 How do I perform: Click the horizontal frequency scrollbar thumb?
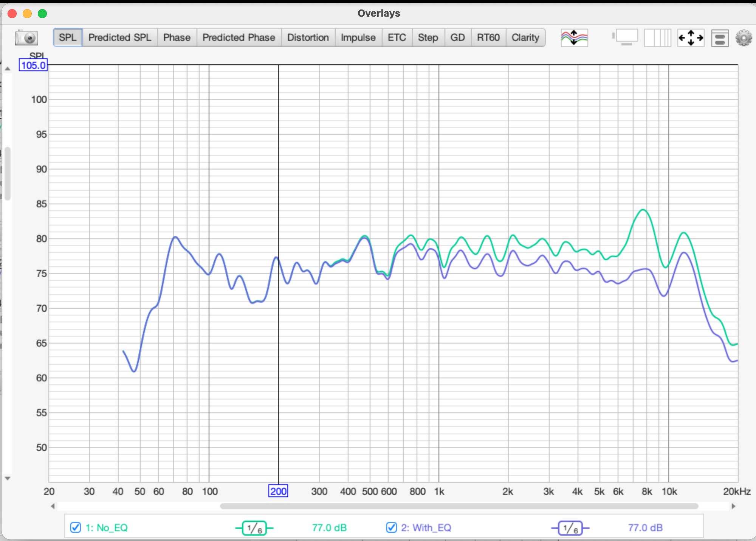coord(459,506)
